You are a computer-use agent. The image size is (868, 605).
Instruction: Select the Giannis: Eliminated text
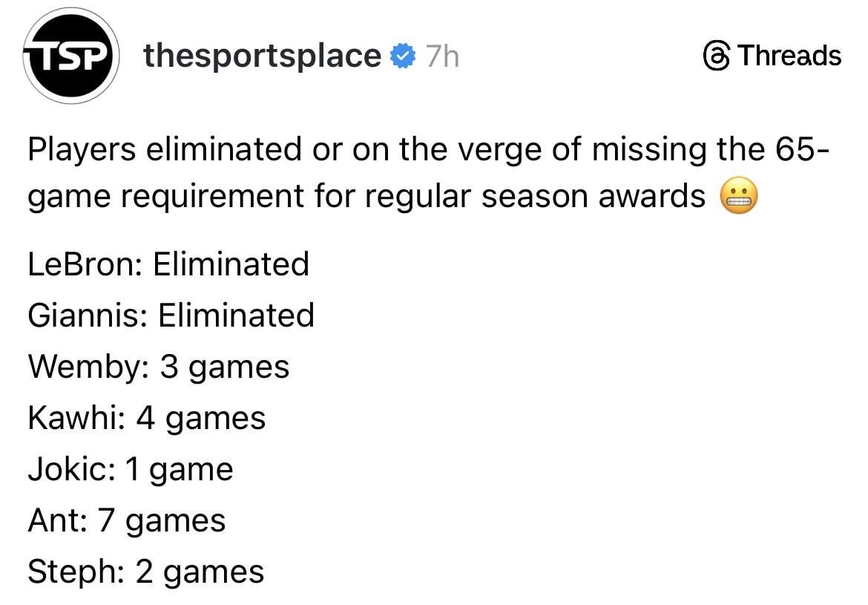[x=171, y=315]
